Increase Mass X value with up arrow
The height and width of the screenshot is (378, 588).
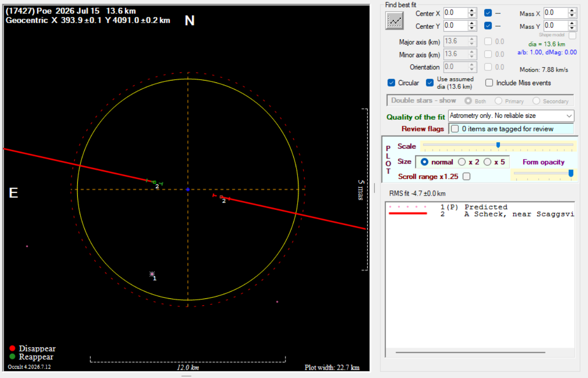coord(572,10)
